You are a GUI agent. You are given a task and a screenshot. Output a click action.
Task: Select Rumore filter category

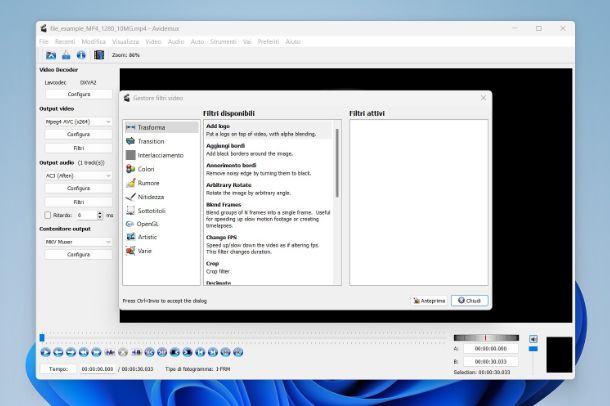point(161,183)
